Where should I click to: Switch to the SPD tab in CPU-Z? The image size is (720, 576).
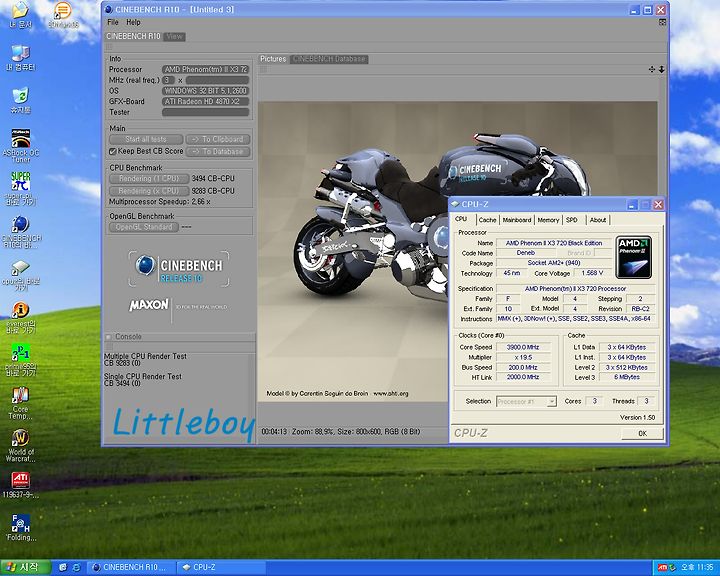[x=572, y=220]
